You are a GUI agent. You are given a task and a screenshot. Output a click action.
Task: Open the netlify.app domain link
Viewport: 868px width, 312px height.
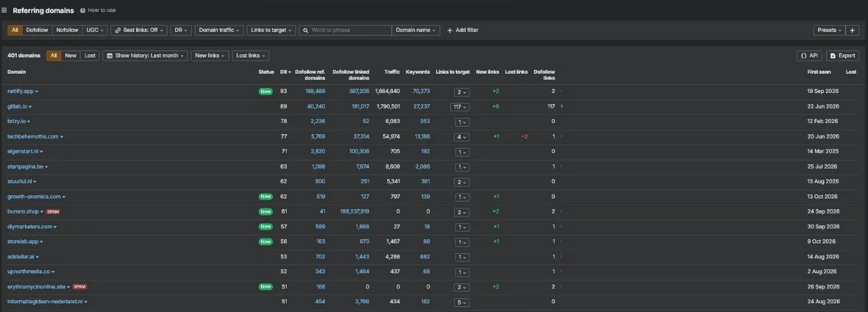click(20, 91)
